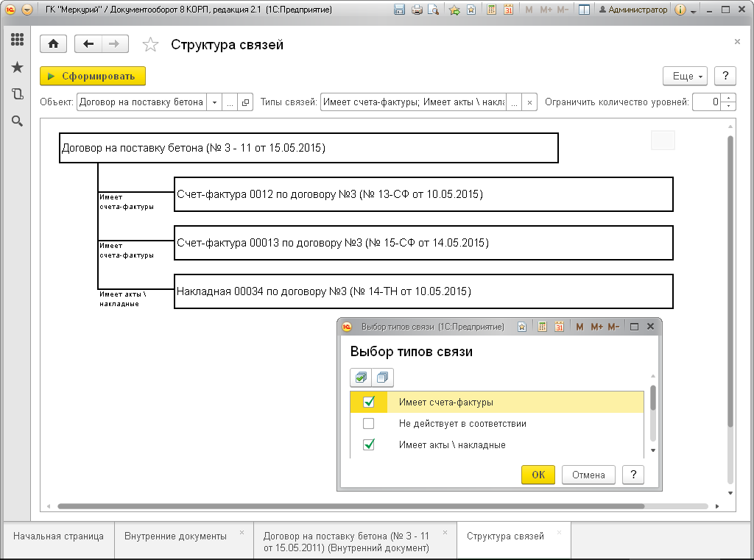The width and height of the screenshot is (754, 560).
Task: Confirm with OK in the dialog
Action: 538,475
